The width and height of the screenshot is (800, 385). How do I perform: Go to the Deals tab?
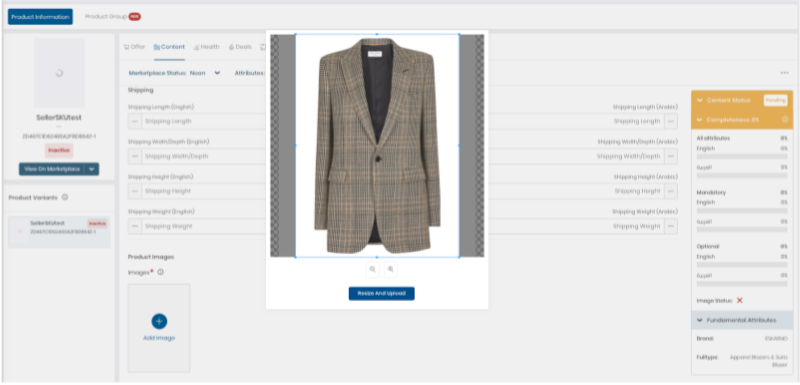point(240,47)
